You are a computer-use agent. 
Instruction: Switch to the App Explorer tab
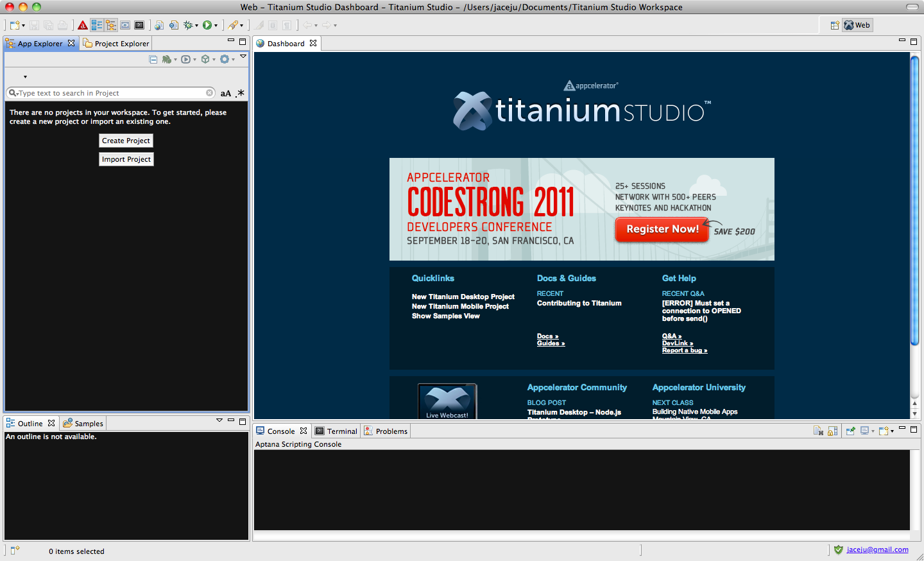pos(40,44)
